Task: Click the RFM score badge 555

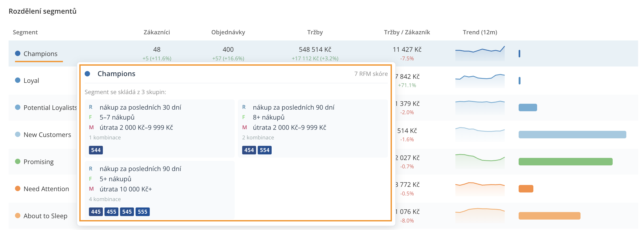Action: coord(143,212)
